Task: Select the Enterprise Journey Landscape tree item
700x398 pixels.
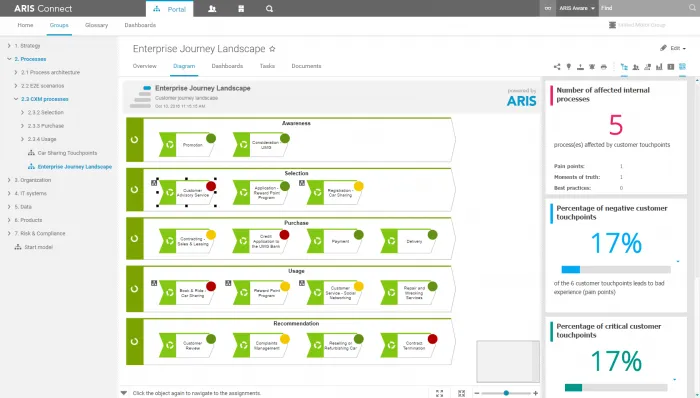Action: pos(75,167)
